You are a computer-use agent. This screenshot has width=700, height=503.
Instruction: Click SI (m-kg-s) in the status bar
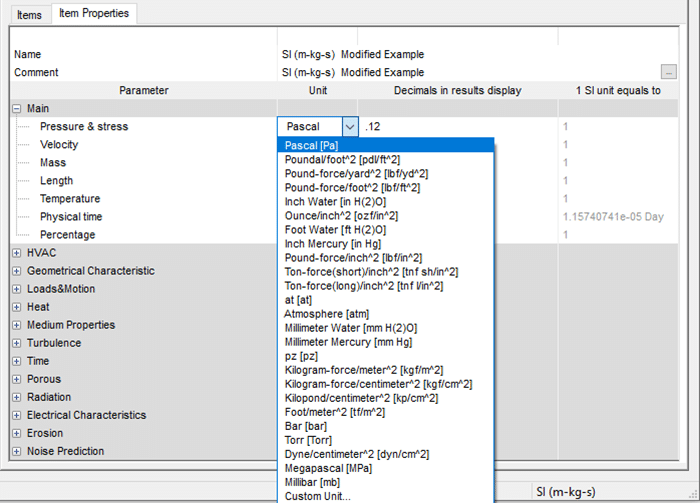(x=566, y=492)
